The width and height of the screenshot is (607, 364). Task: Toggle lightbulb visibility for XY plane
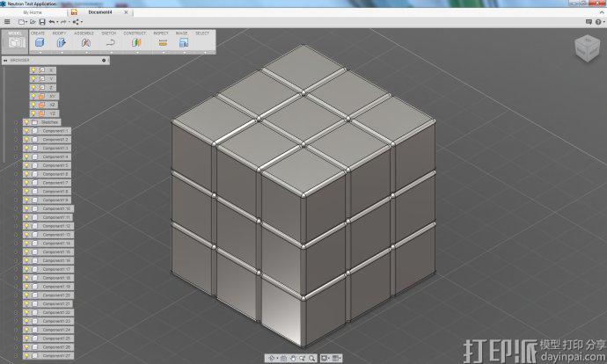click(x=33, y=96)
